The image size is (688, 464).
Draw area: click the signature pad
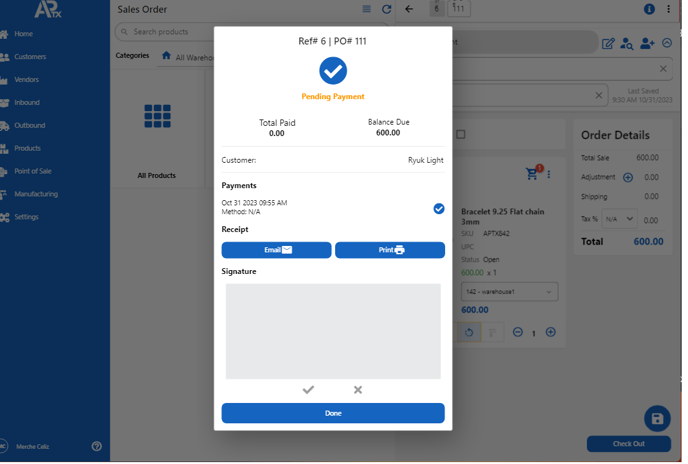tap(333, 331)
